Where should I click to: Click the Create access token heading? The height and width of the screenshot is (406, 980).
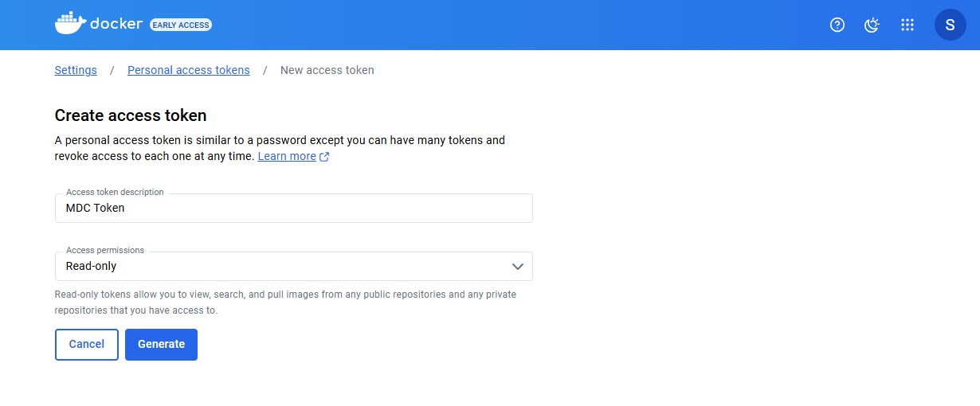[x=131, y=115]
